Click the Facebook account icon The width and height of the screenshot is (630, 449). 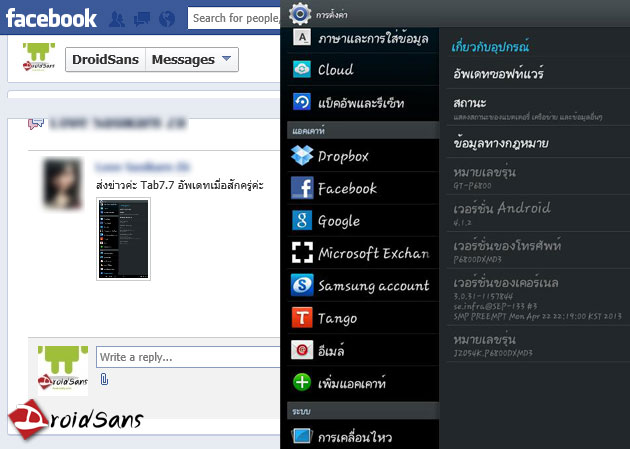302,188
